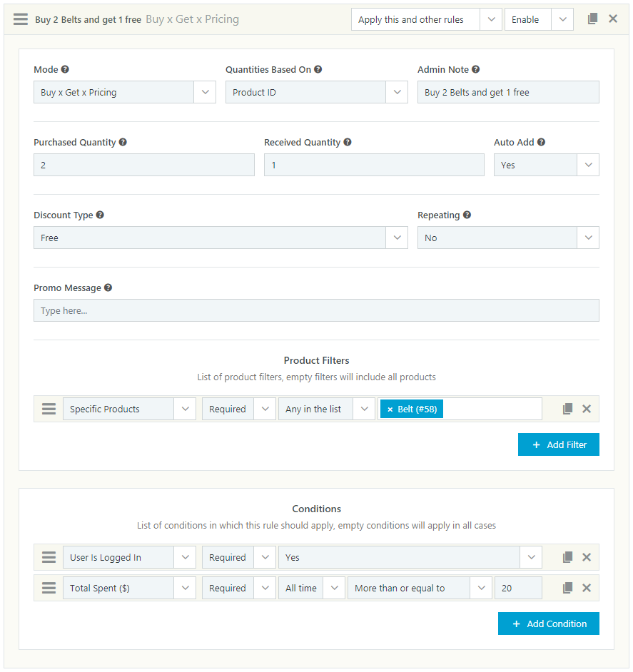Click the Add Filter button
This screenshot has height=672, width=633.
click(x=558, y=444)
